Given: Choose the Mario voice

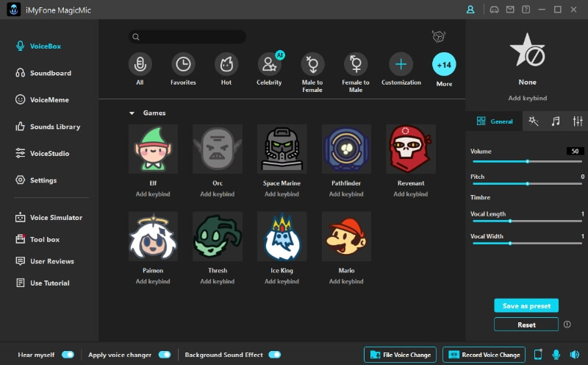Looking at the screenshot, I should click(x=346, y=236).
